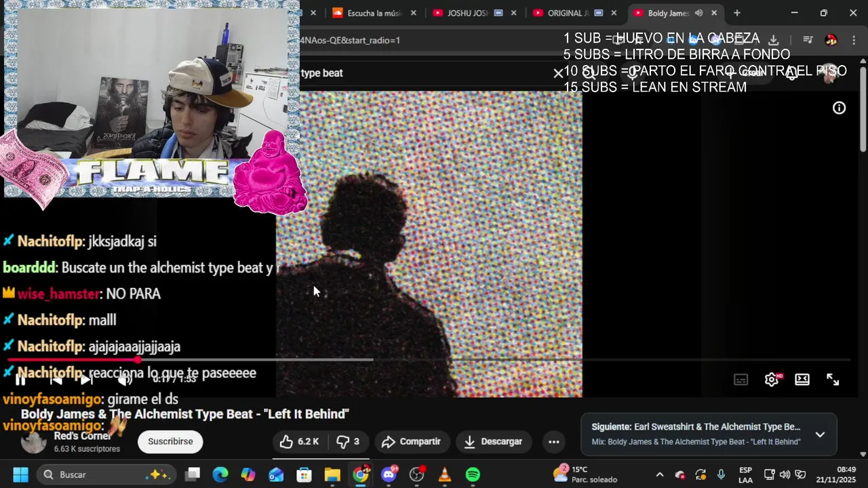The width and height of the screenshot is (868, 488).
Task: Switch to the ORIGINAL JU YouTube tab
Action: coord(568,13)
